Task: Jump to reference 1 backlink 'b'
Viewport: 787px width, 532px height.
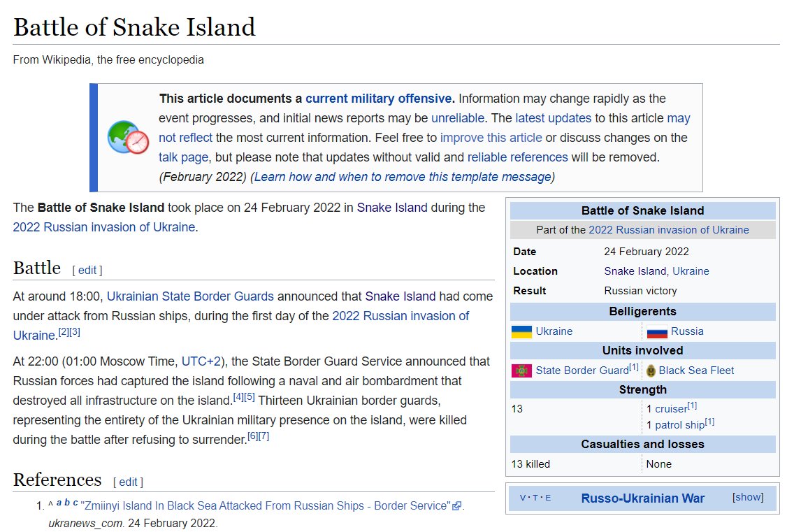Action: (x=67, y=503)
